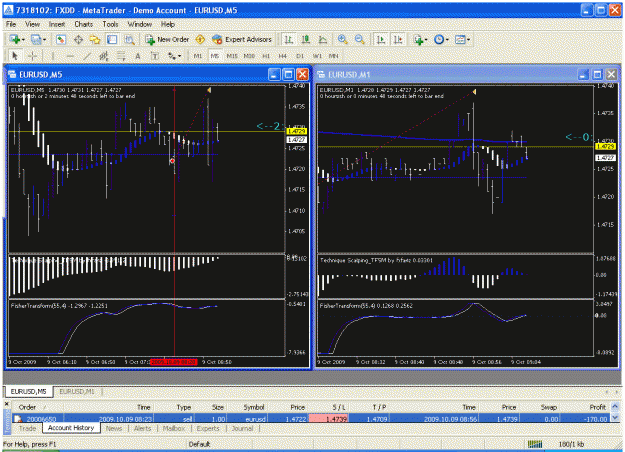Select the Cursor arrow tool
This screenshot has height=452, width=625.
(x=15, y=56)
